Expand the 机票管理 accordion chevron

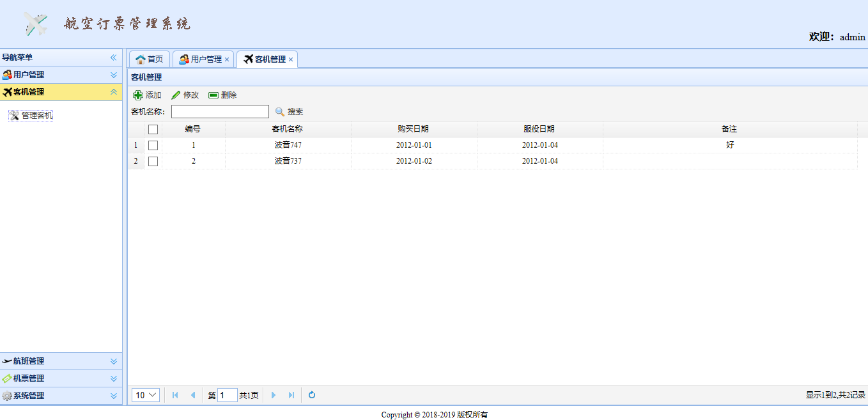tap(114, 378)
